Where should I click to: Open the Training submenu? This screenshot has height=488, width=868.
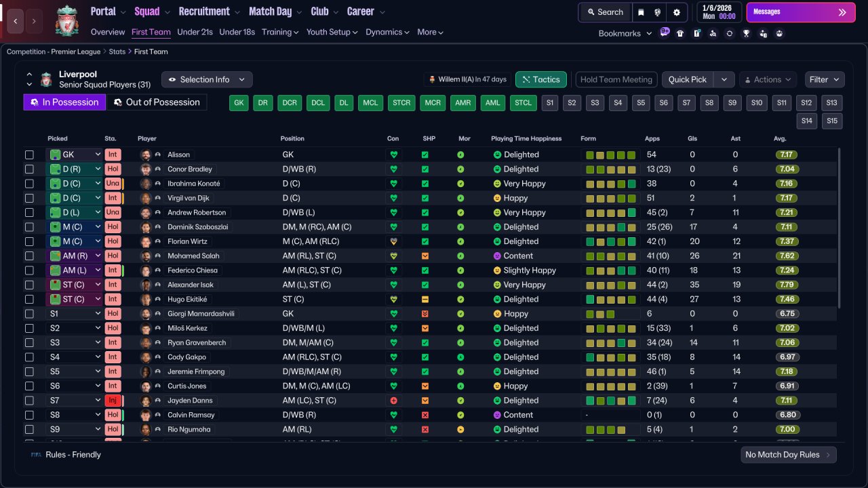[x=280, y=32]
